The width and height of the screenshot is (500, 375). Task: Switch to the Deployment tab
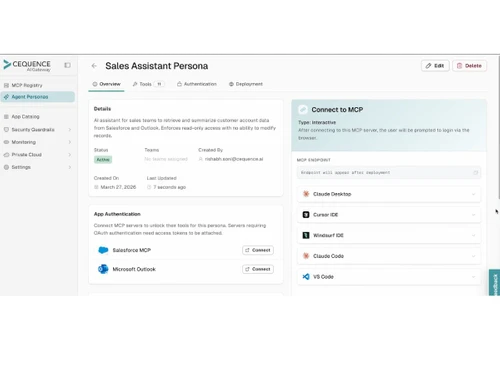(246, 84)
